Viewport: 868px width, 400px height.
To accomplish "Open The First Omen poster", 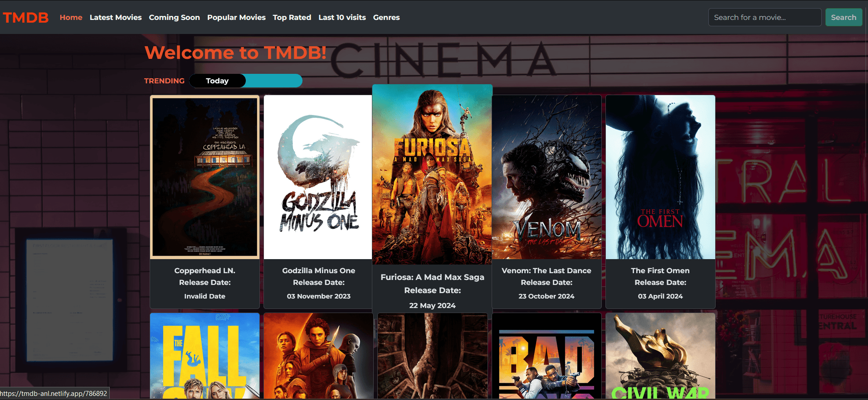I will (660, 177).
